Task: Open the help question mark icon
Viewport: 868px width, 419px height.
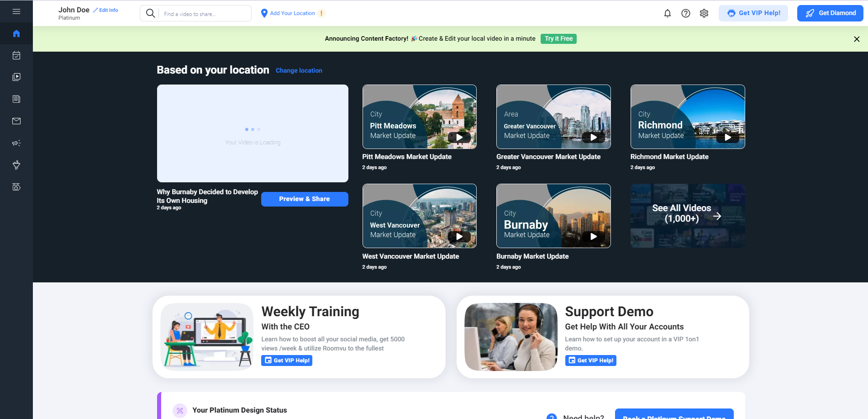Action: [x=685, y=13]
